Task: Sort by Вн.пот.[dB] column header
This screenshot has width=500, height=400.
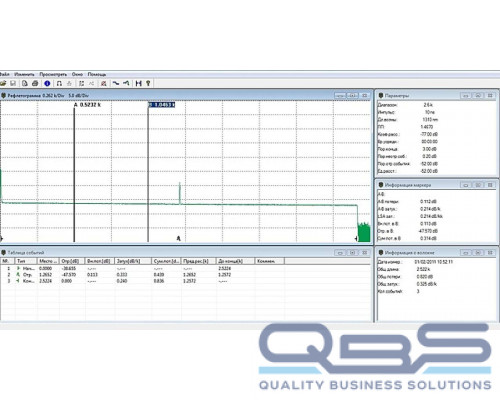Action: pyautogui.click(x=100, y=261)
